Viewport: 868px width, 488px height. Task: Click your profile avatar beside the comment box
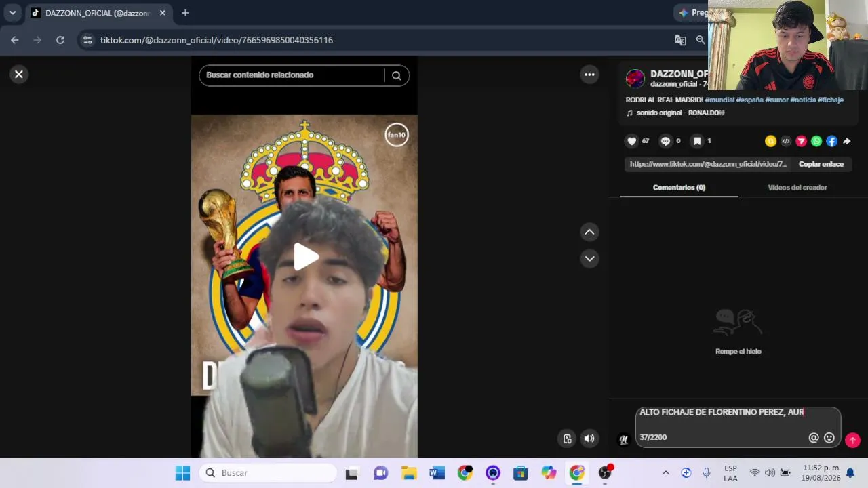pos(623,440)
